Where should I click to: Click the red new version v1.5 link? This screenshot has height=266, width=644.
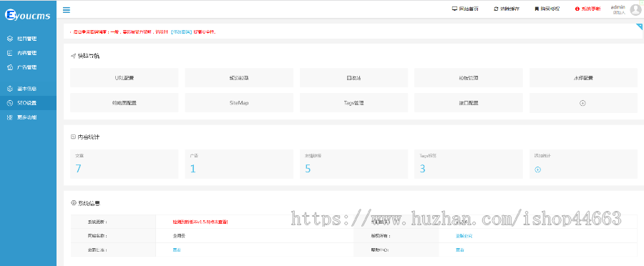click(x=200, y=222)
